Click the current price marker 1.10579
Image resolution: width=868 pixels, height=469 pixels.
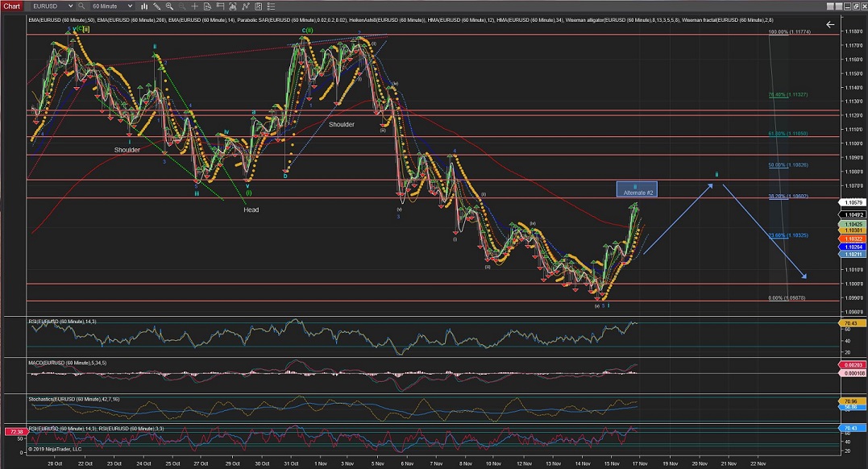coord(852,202)
